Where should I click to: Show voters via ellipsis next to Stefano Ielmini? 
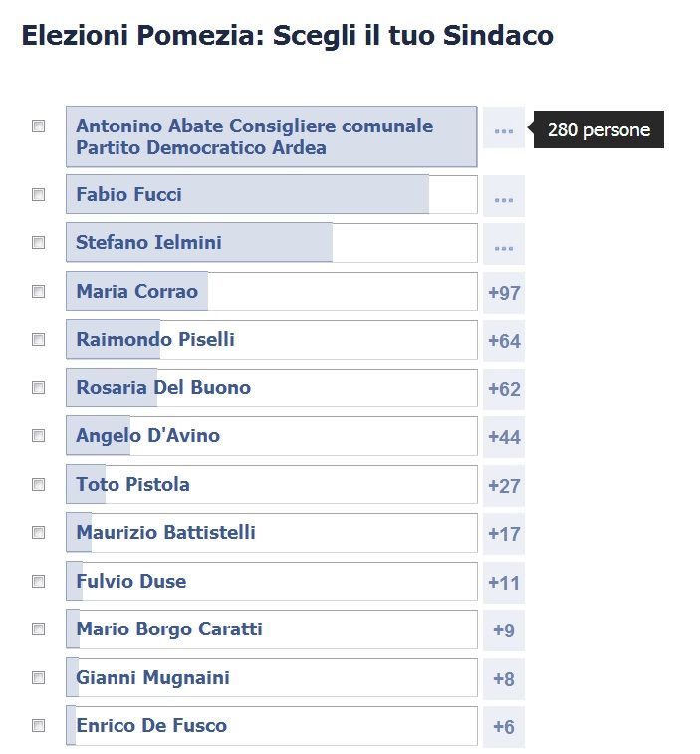[x=504, y=244]
